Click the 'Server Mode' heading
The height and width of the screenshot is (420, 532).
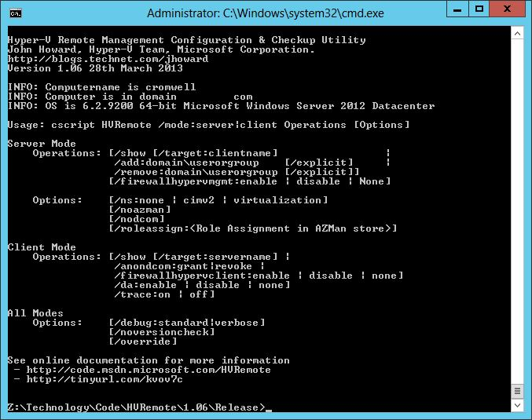tap(42, 144)
